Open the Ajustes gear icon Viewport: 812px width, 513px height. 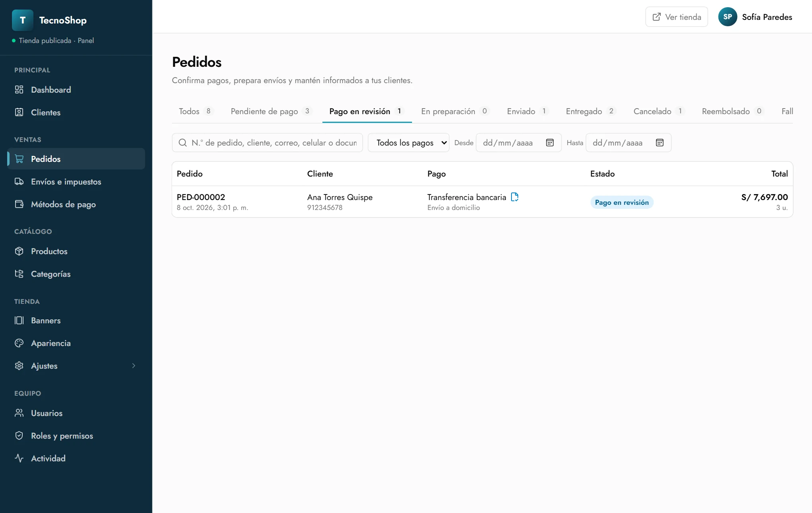[19, 365]
